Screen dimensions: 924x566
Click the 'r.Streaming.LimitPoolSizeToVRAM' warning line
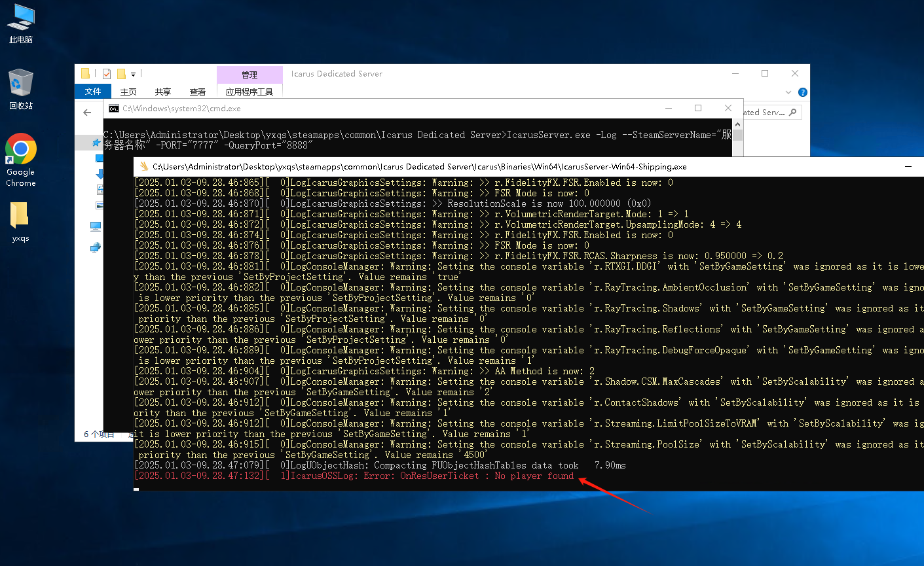pos(528,429)
